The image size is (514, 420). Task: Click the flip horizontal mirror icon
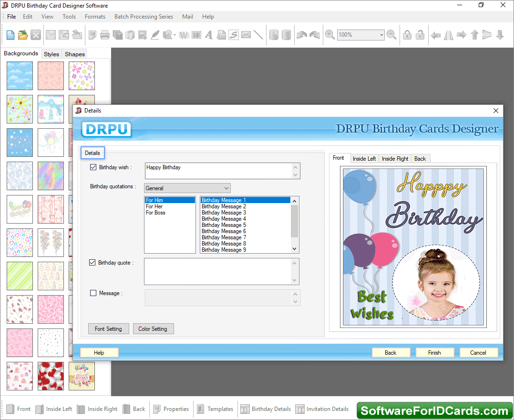[x=448, y=35]
